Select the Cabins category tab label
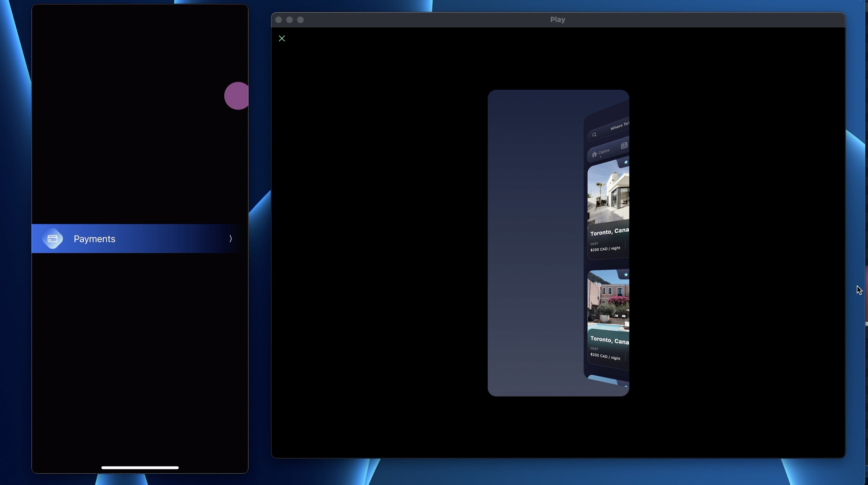Viewport: 868px width, 485px height. click(x=604, y=151)
